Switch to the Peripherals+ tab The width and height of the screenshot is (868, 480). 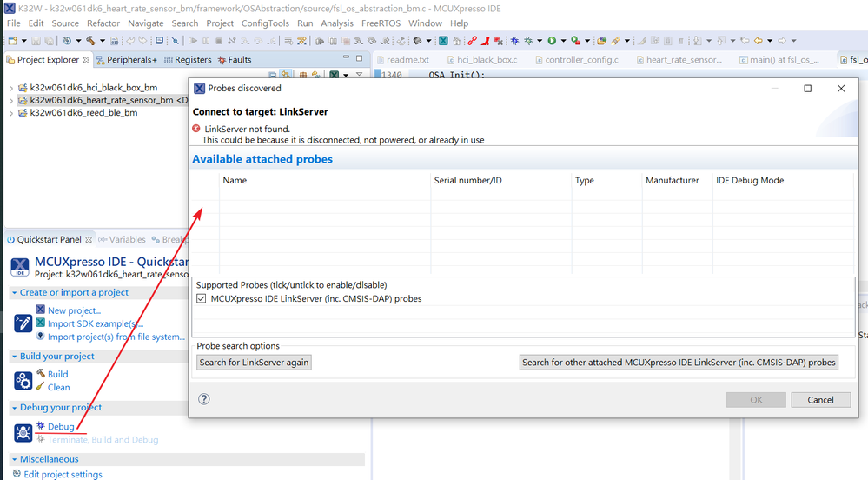(x=127, y=60)
